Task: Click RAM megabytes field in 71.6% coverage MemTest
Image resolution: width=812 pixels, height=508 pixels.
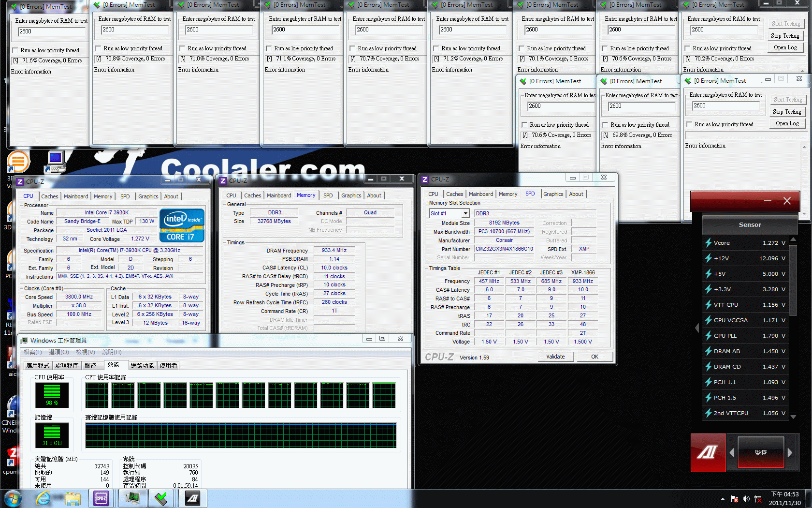Action: [51, 32]
